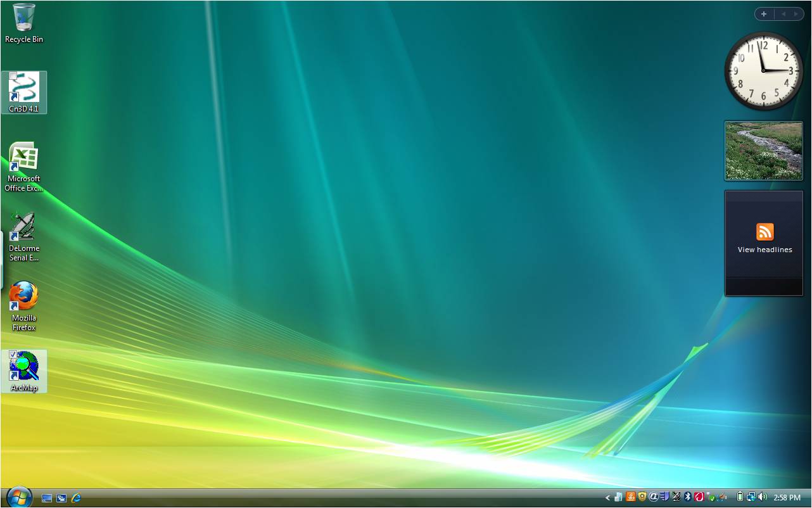Click the sidebar Add Gadgets plus button
The image size is (812, 508).
pos(764,13)
